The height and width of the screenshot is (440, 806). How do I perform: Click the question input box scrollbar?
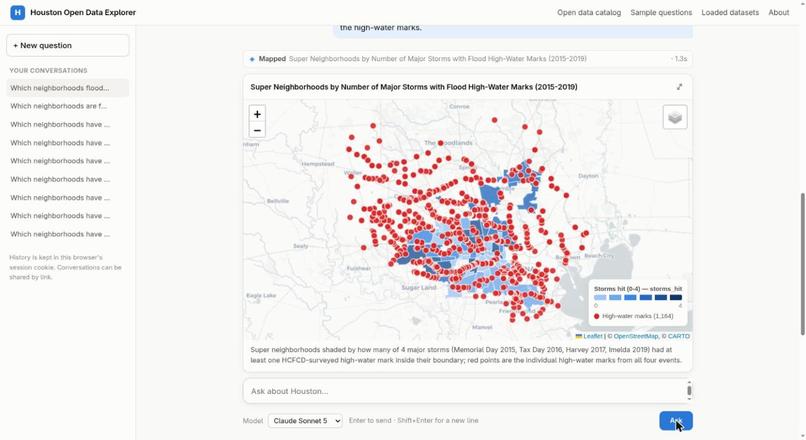[x=689, y=391]
